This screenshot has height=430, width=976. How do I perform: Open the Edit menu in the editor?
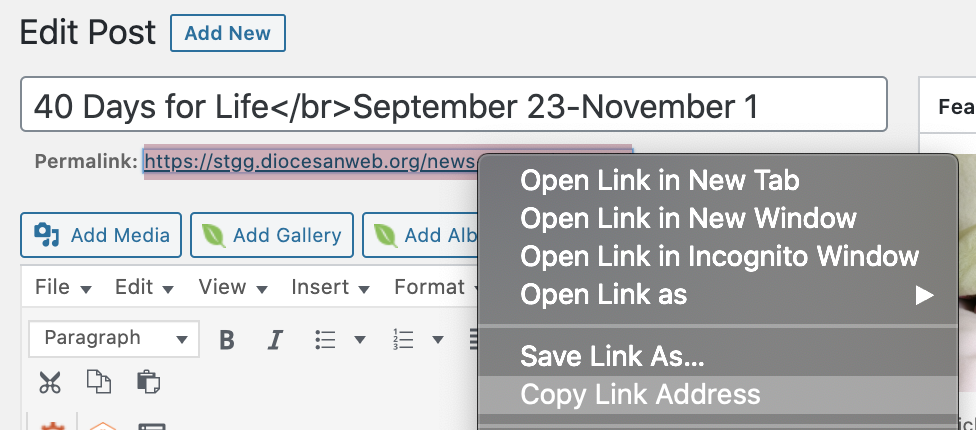[144, 287]
